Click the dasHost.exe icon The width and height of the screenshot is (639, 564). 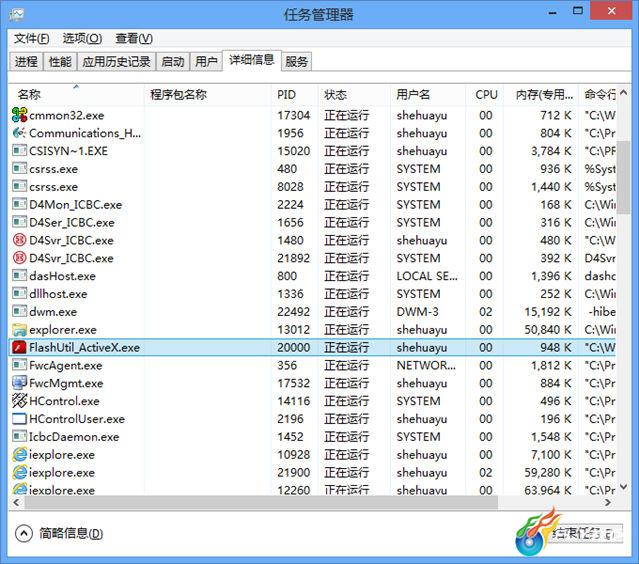[19, 276]
